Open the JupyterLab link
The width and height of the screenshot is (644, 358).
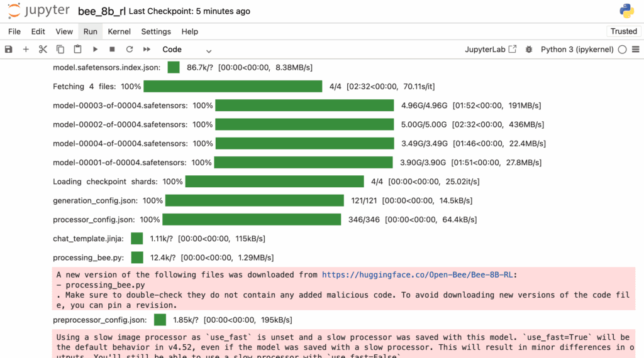[491, 50]
